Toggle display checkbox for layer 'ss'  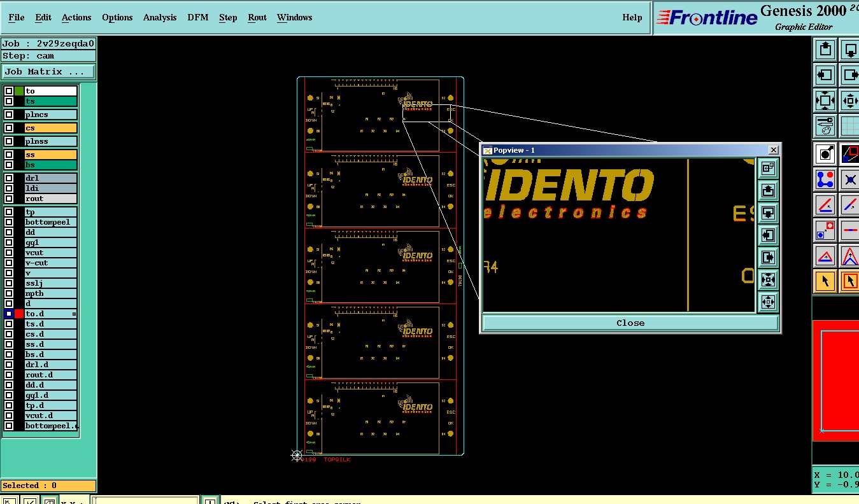click(x=9, y=155)
